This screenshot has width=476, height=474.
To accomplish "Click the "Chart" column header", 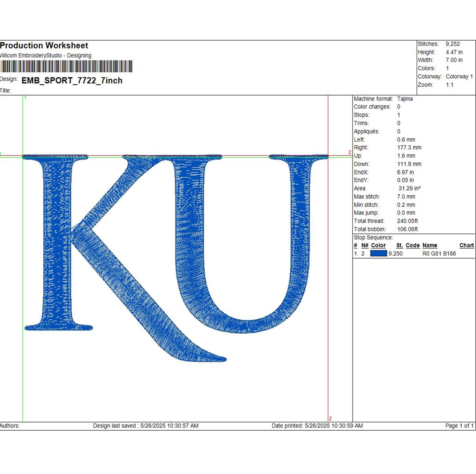I will coord(466,245).
